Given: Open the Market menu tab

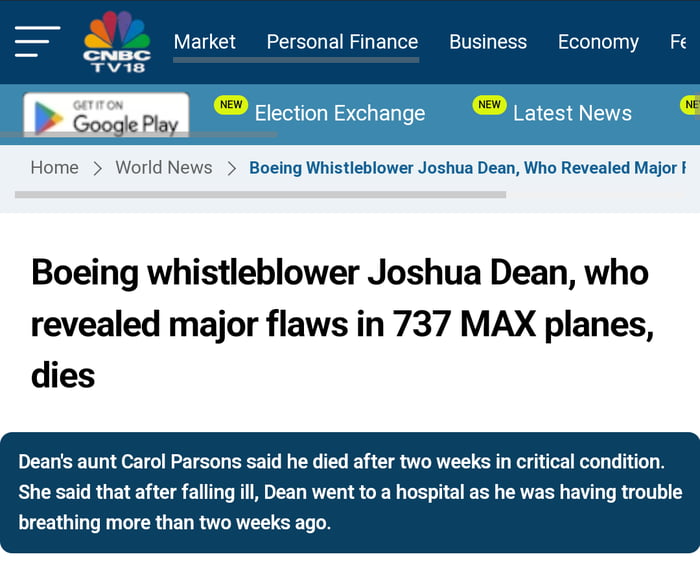Looking at the screenshot, I should [x=204, y=42].
